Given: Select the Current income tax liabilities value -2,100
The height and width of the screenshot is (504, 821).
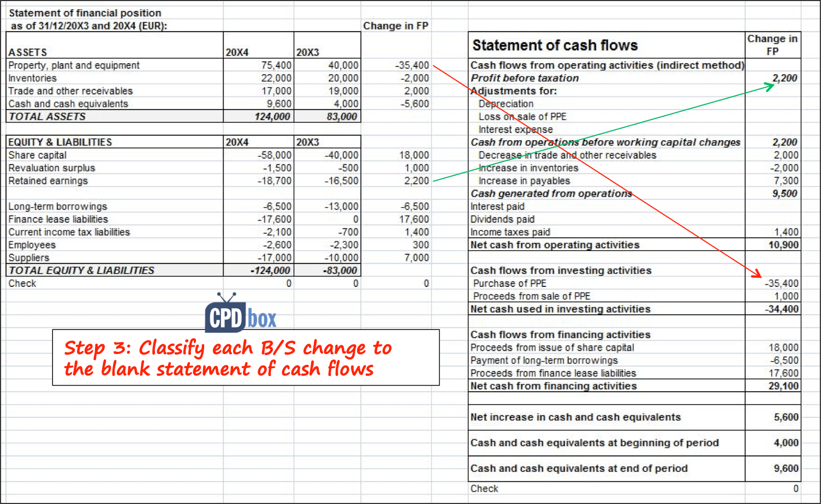Looking at the screenshot, I should click(277, 232).
